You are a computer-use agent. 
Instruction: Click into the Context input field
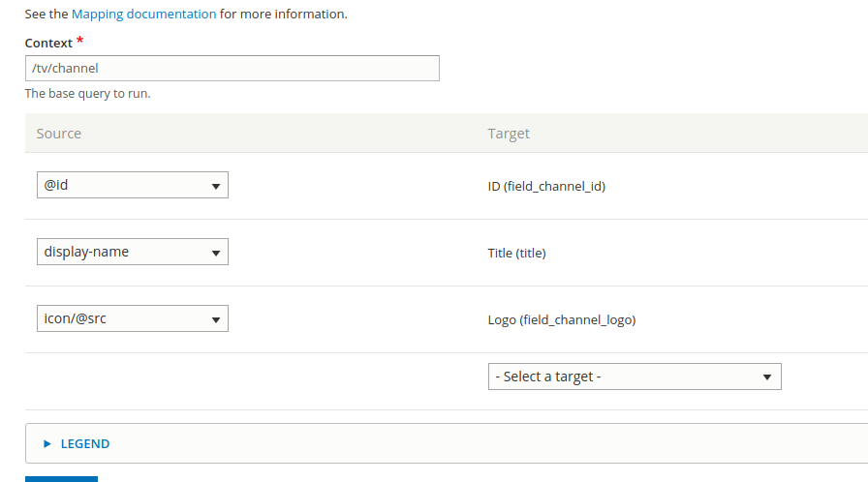pos(232,68)
